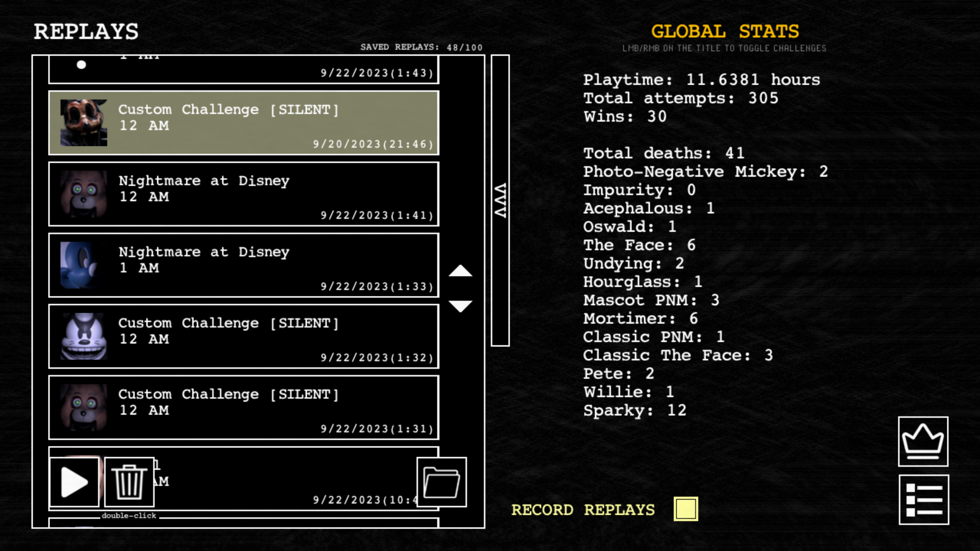Click thumbnail of the 1:41 Nightmare at Disney replay
The height and width of the screenshot is (551, 980).
(x=84, y=194)
